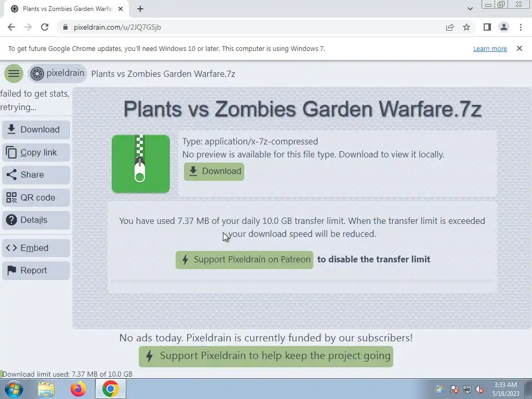Reload the page
The height and width of the screenshot is (399, 532).
tap(45, 27)
